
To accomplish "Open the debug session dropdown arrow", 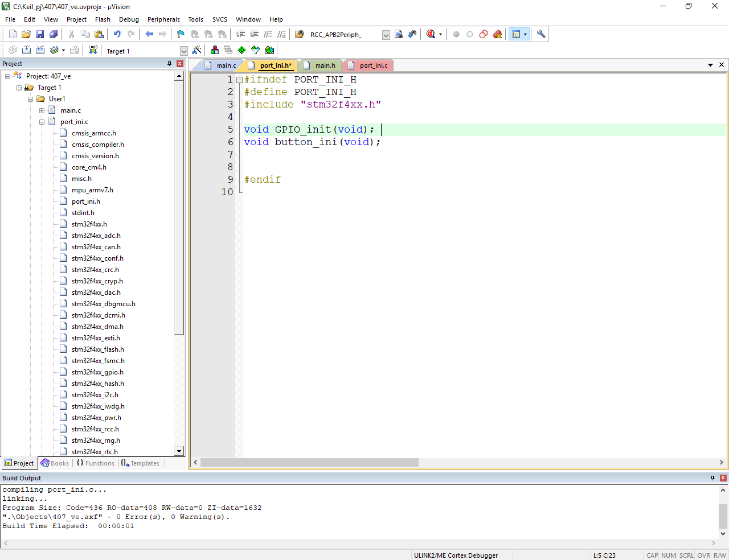I will click(x=440, y=34).
